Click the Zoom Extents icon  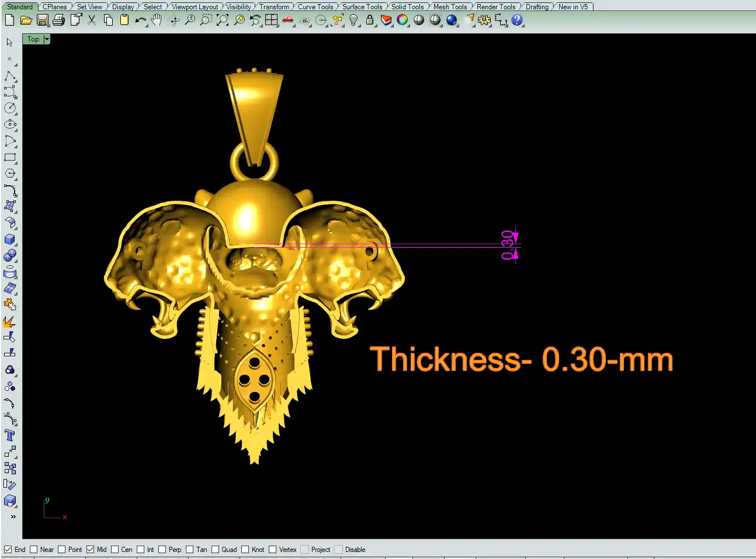(x=223, y=20)
